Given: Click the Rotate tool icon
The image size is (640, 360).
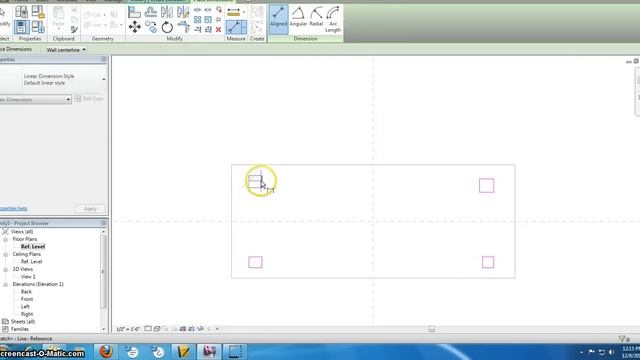Looking at the screenshot, I should 167,27.
